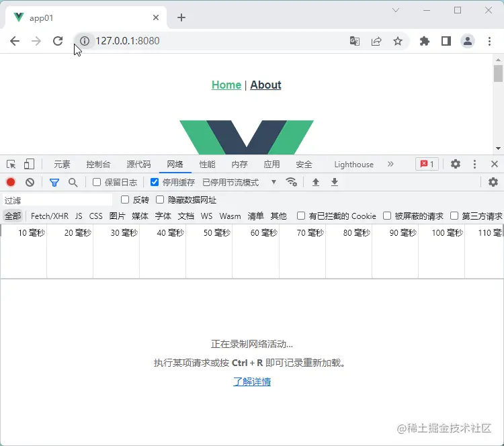Toggle the network filter funnel icon

coord(54,183)
